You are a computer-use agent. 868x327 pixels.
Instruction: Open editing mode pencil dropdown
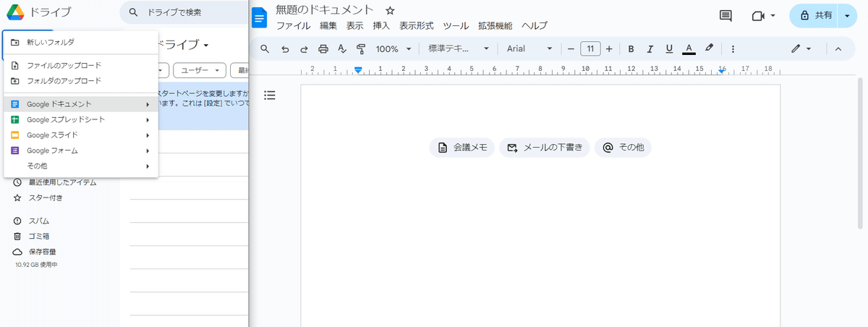coord(801,48)
